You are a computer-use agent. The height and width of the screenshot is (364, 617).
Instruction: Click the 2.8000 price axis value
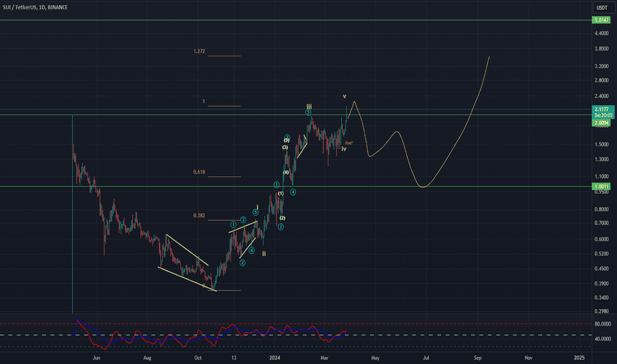602,80
